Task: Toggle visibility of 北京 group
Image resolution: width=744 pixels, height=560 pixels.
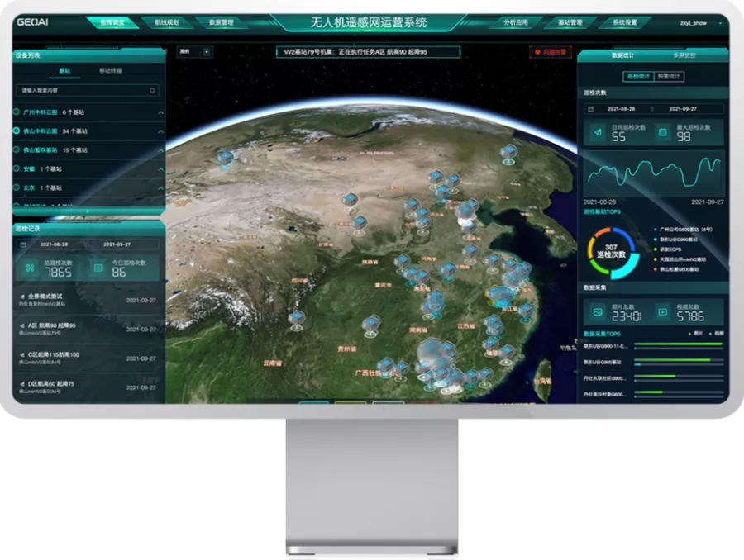Action: tap(17, 187)
